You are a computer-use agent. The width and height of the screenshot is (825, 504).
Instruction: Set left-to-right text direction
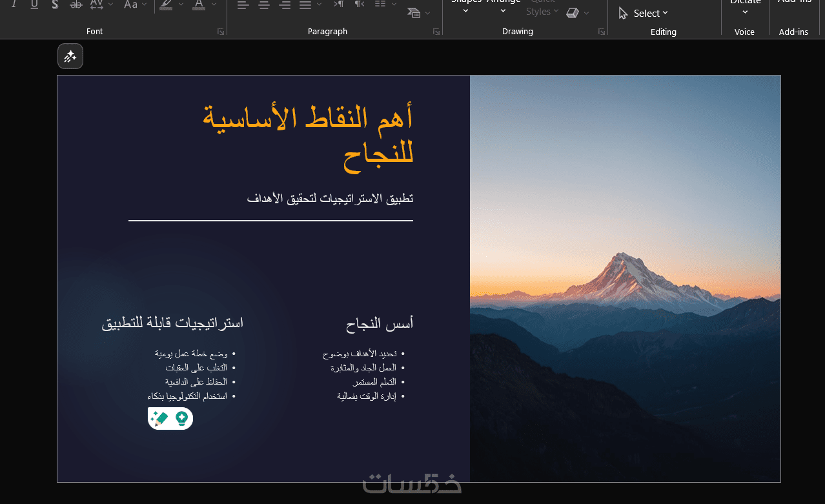coord(339,4)
